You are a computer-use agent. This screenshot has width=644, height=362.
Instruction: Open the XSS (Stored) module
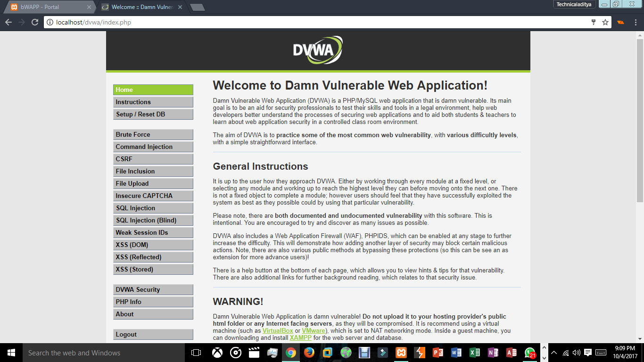pos(153,269)
